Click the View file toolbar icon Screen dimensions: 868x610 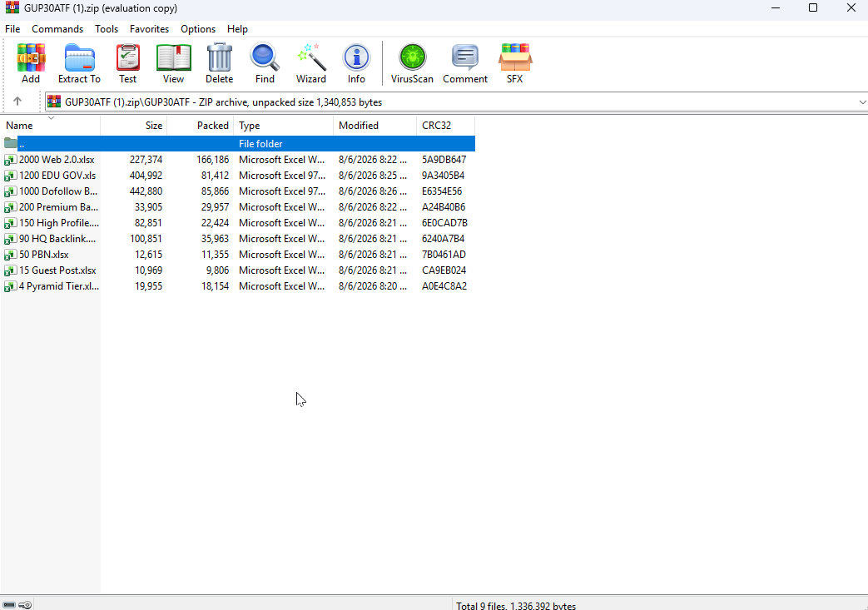(x=173, y=63)
